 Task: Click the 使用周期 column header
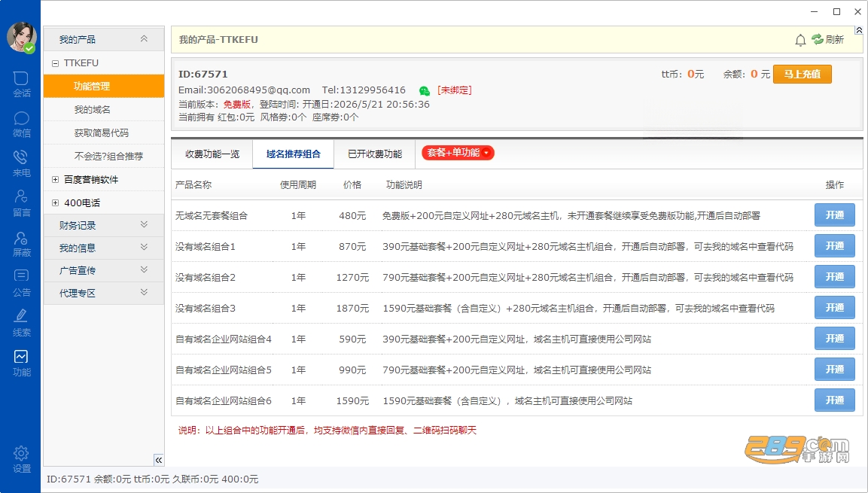[x=298, y=185]
